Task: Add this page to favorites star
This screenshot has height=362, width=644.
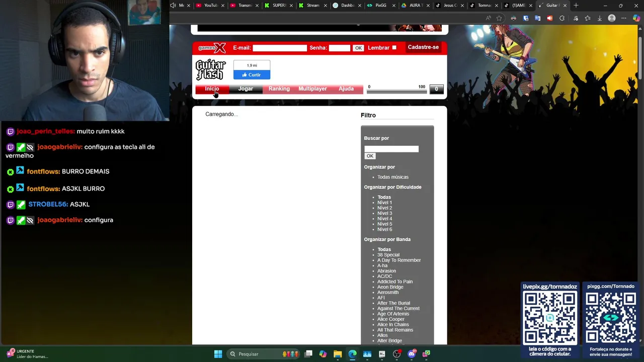Action: pyautogui.click(x=499, y=18)
